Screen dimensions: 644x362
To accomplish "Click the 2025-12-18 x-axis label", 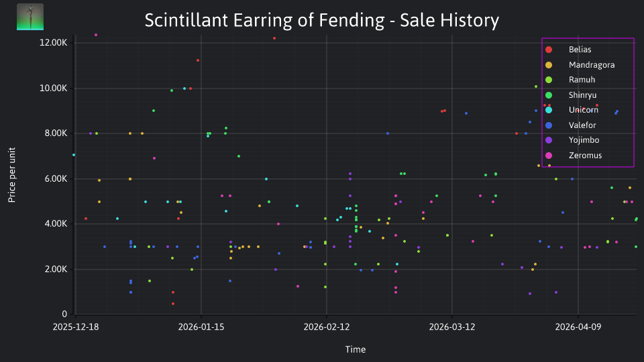I will tap(76, 327).
